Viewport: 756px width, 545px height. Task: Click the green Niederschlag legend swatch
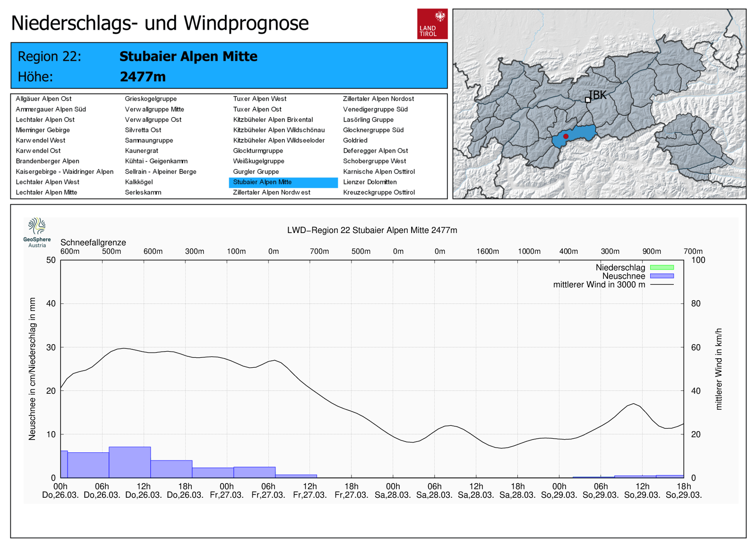click(661, 268)
